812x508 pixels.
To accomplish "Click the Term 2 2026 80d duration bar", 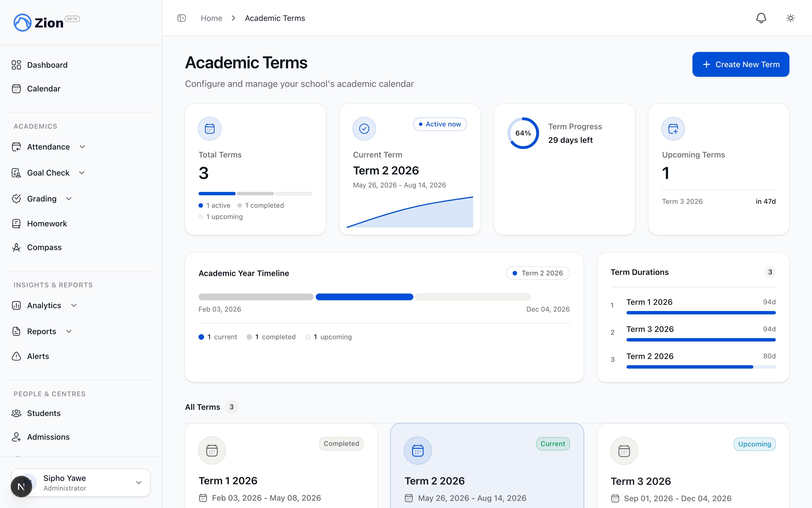I will [701, 367].
